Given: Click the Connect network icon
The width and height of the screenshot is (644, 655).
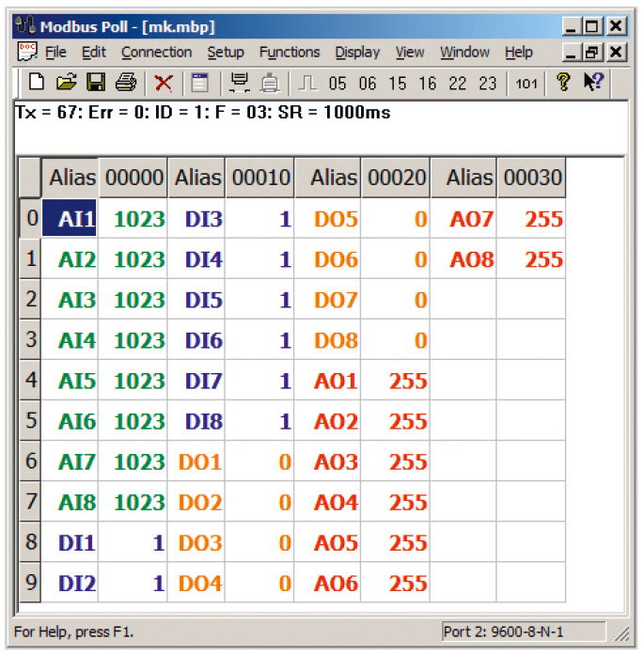Looking at the screenshot, I should pos(240,83).
